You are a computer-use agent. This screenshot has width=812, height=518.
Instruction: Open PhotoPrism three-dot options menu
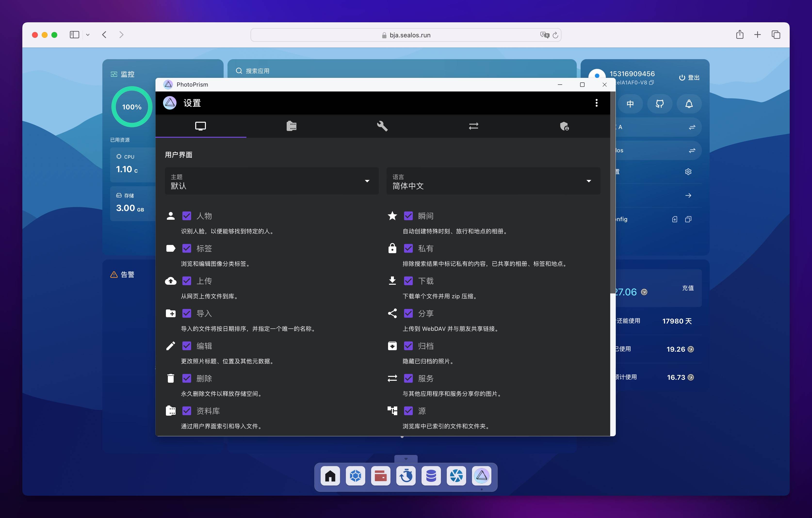[x=596, y=103]
